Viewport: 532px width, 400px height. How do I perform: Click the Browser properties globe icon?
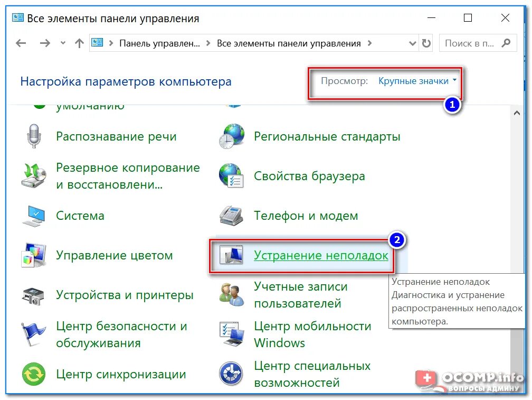pyautogui.click(x=231, y=175)
